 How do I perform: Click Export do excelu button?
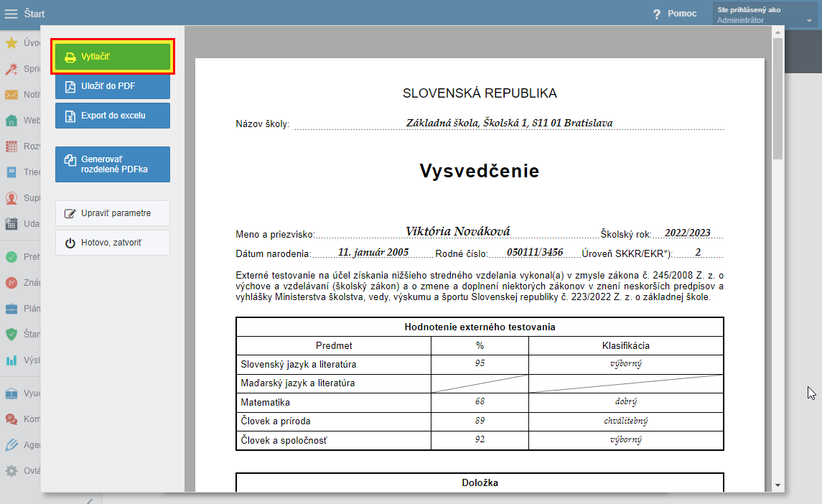(113, 116)
